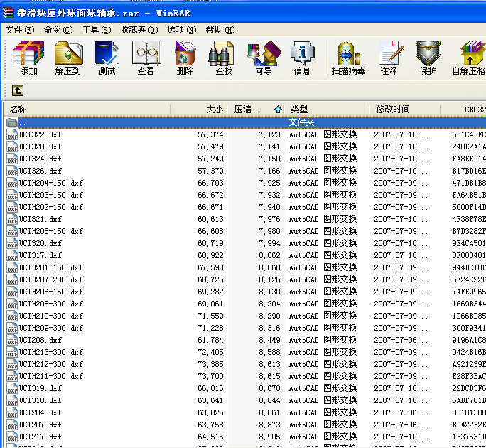Click the 解压到 (Extract to) toolbar icon
The height and width of the screenshot is (448, 486).
pos(68,58)
